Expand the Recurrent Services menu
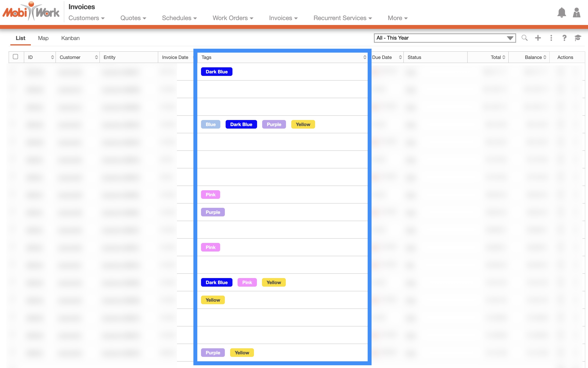The image size is (588, 368). (x=342, y=18)
